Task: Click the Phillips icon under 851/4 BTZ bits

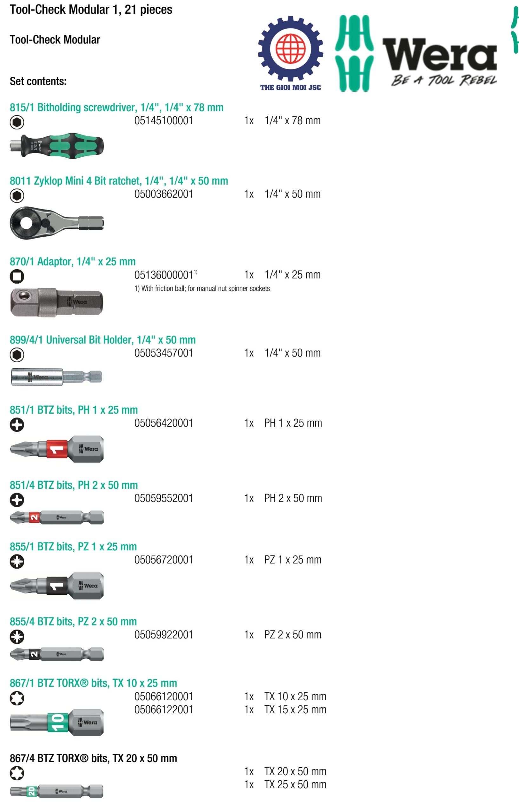Action: point(17,500)
